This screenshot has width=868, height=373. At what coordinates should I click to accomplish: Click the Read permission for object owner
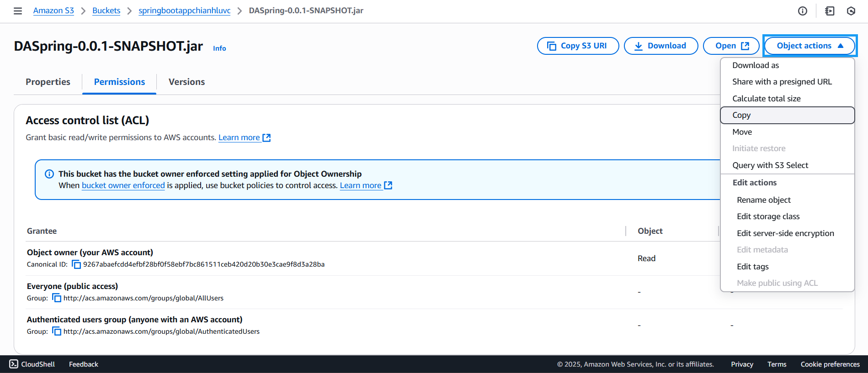click(x=646, y=258)
